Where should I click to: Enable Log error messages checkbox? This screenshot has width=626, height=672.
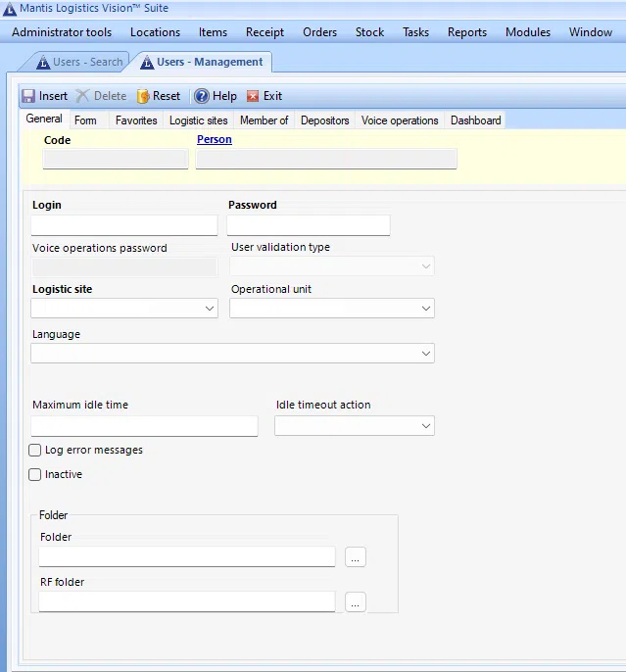click(35, 451)
